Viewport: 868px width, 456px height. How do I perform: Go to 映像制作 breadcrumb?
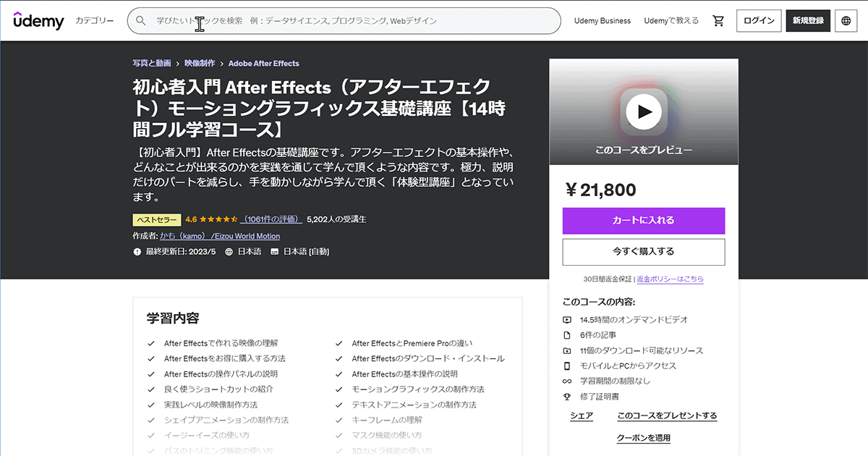pos(200,63)
